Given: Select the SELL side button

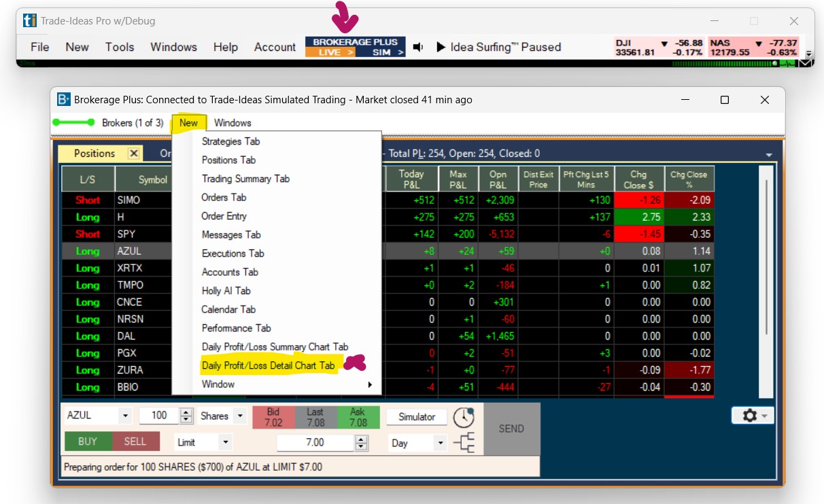Looking at the screenshot, I should (135, 442).
